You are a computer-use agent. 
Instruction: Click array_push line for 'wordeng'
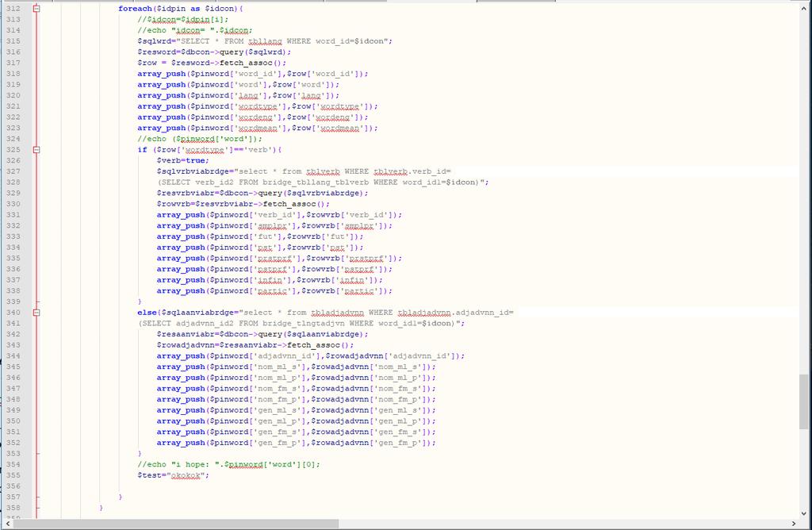tap(253, 117)
